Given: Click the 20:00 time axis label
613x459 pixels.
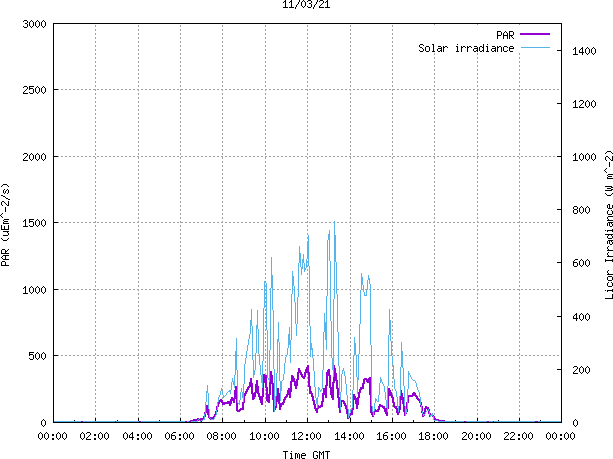Looking at the screenshot, I should coord(477,436).
